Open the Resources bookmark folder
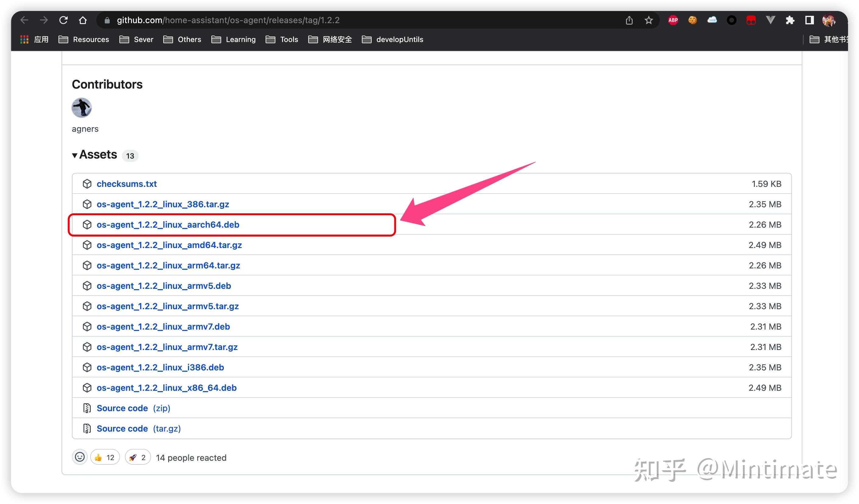The height and width of the screenshot is (504, 859). coord(84,40)
